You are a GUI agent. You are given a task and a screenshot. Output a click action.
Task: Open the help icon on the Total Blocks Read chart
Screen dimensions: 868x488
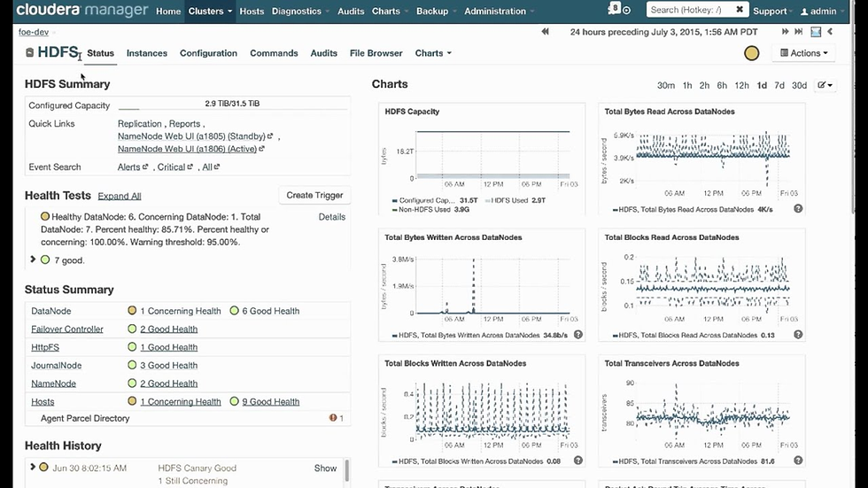798,334
